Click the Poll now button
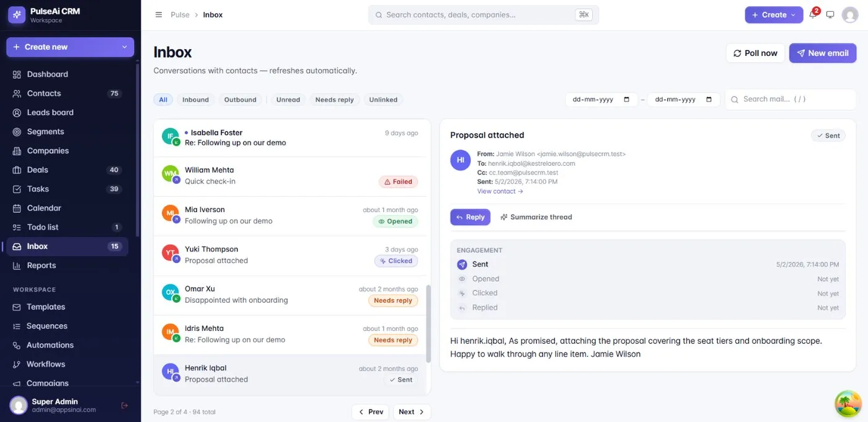Image resolution: width=868 pixels, height=422 pixels. tap(755, 53)
